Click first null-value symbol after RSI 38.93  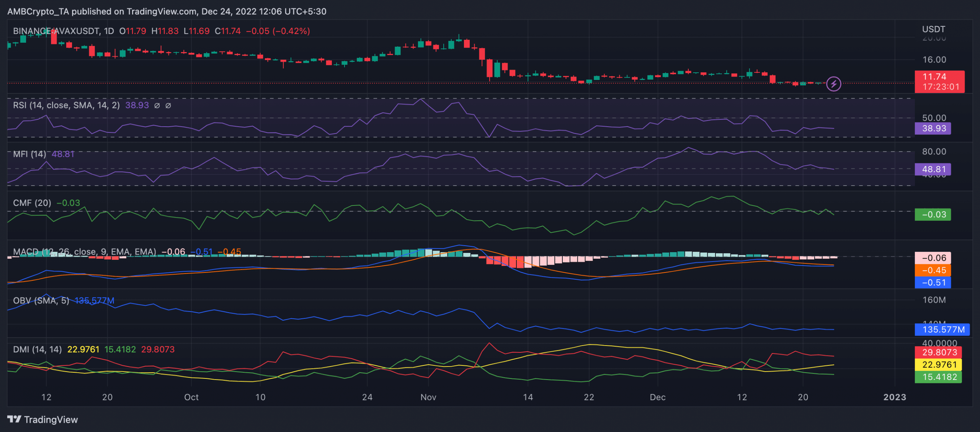157,106
